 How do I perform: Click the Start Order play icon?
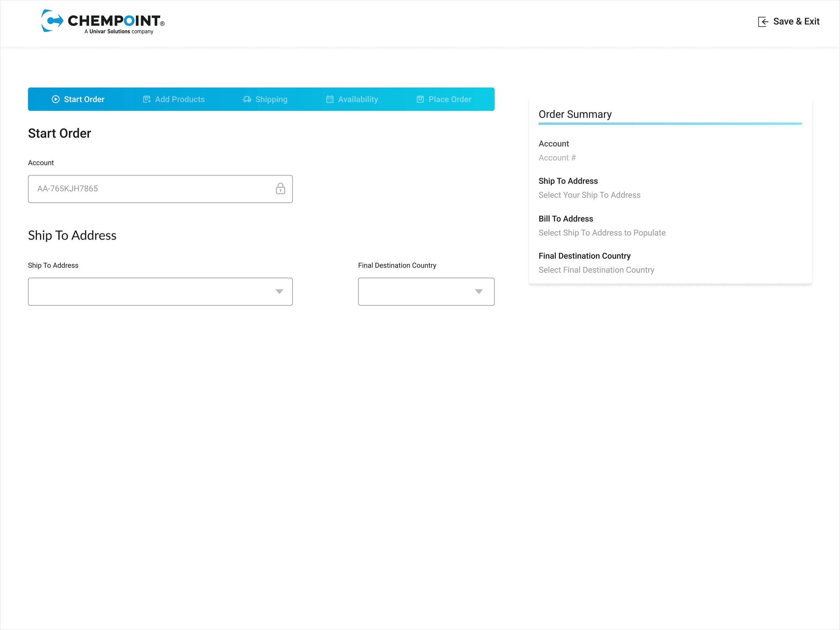55,99
